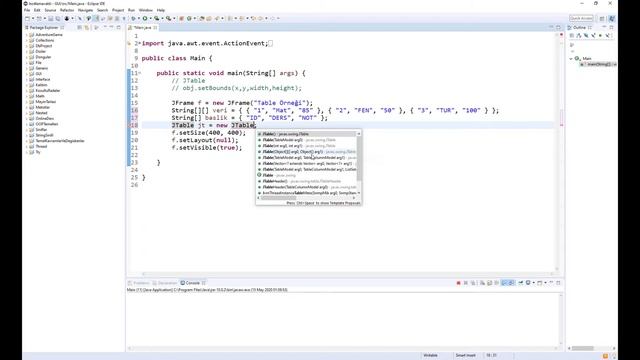Click the Smart Insert status bar entry
640x360 pixels.
coord(465,356)
